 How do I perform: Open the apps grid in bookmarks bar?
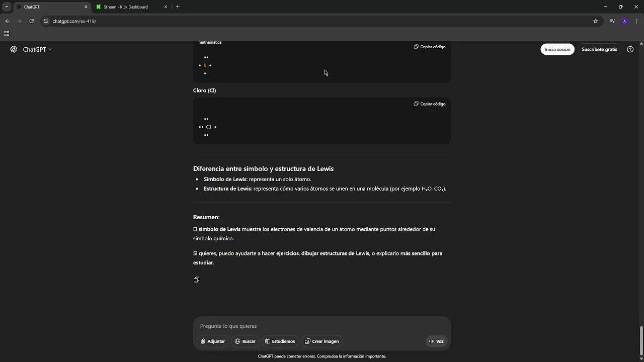coord(7,34)
